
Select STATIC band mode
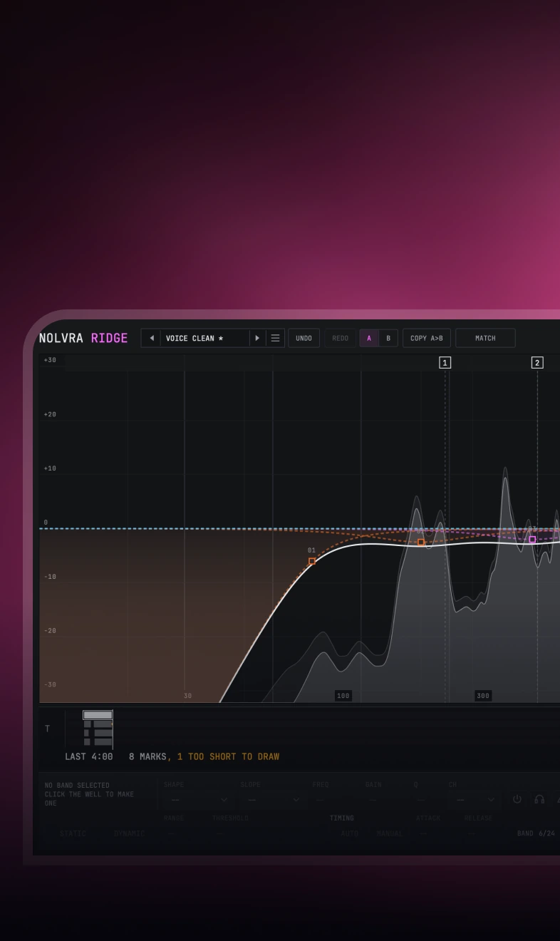coord(73,833)
